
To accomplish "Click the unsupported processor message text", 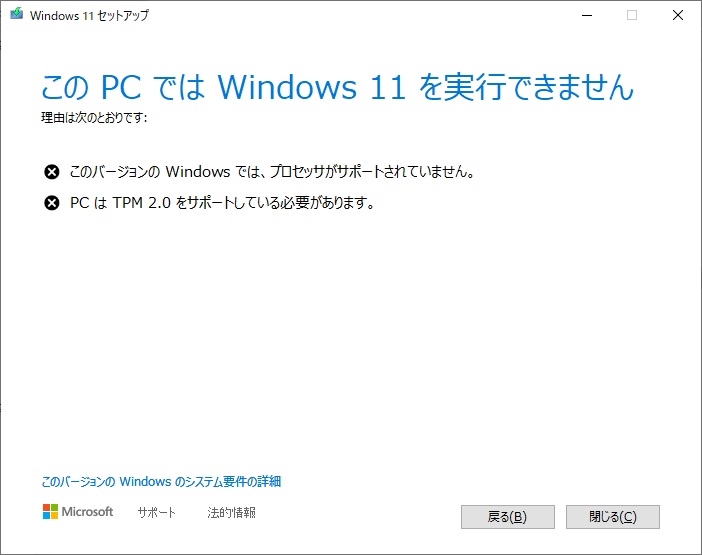I will coord(271,172).
